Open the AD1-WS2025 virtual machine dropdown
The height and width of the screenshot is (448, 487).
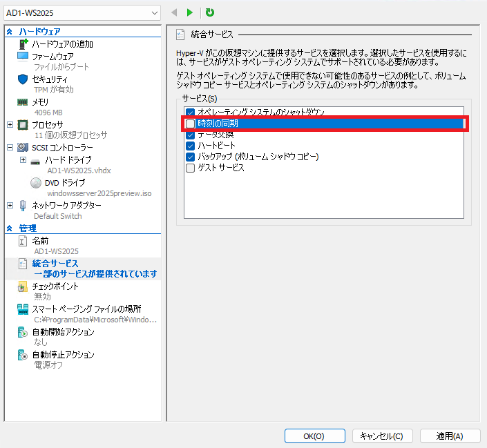click(82, 13)
